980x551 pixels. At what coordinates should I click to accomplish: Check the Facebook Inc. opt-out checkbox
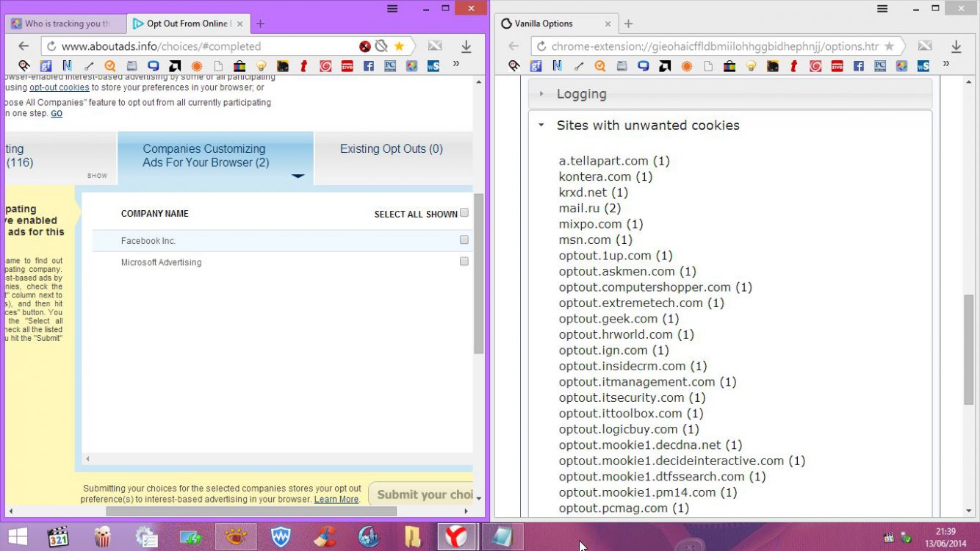tap(464, 240)
